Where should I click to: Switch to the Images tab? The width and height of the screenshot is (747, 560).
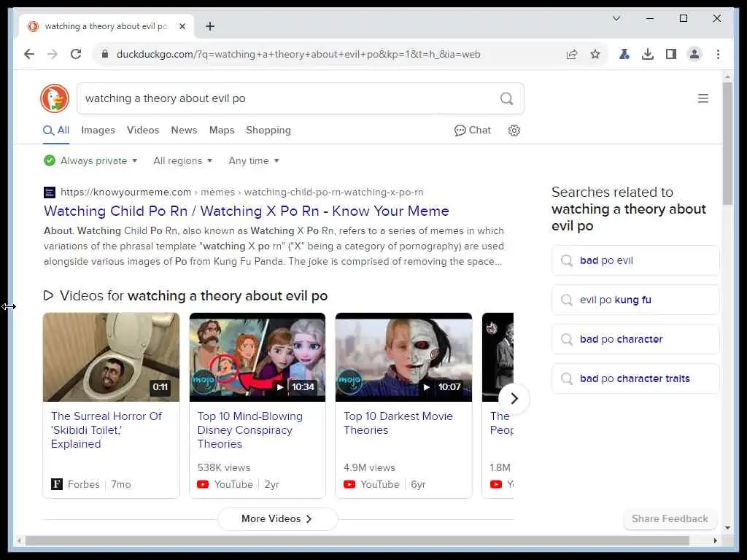tap(98, 131)
